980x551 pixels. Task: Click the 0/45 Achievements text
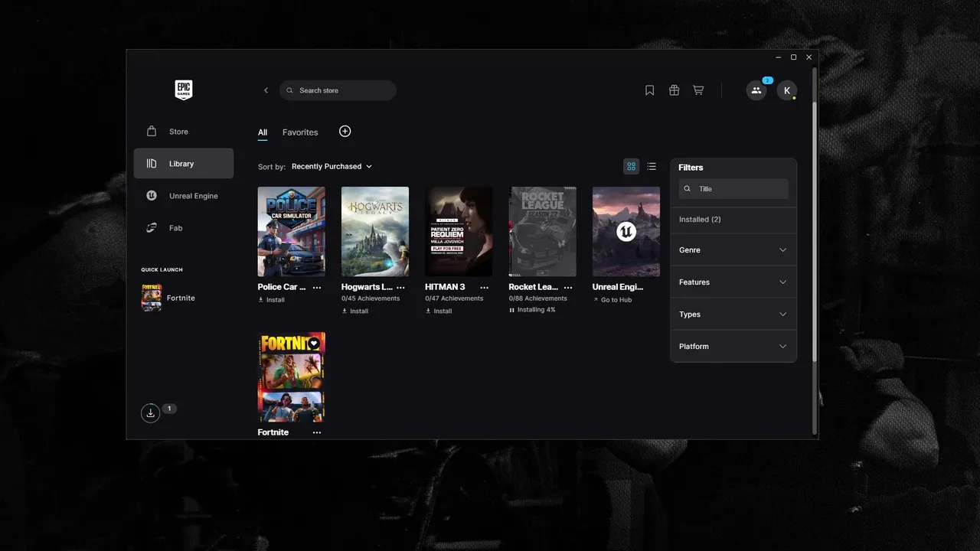(x=371, y=298)
